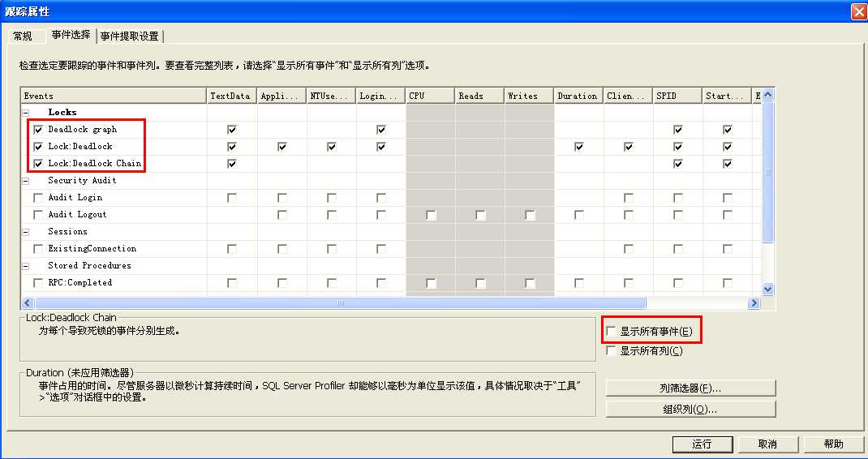Select the CPU column header
Screen dimensions: 868x459
pyautogui.click(x=430, y=96)
